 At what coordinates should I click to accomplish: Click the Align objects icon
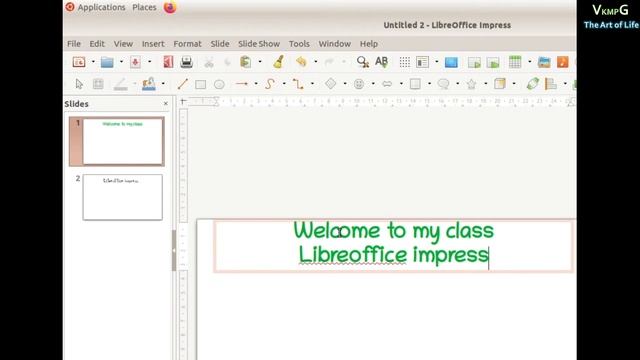click(551, 84)
